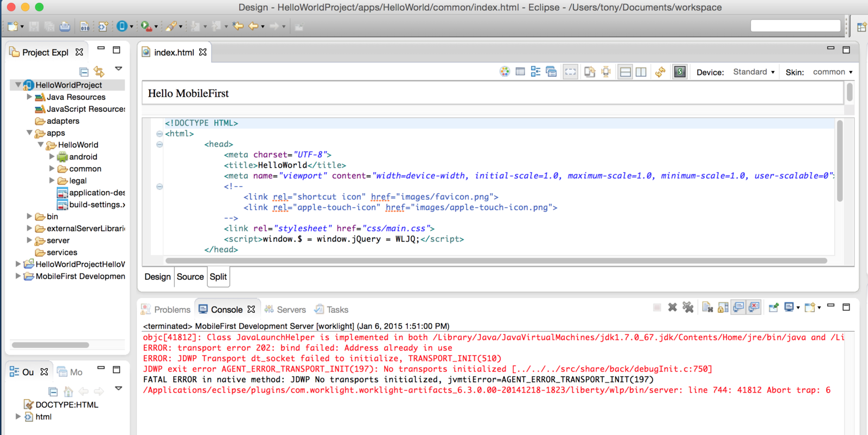
Task: Toggle Show Console on standard error
Action: pos(754,307)
